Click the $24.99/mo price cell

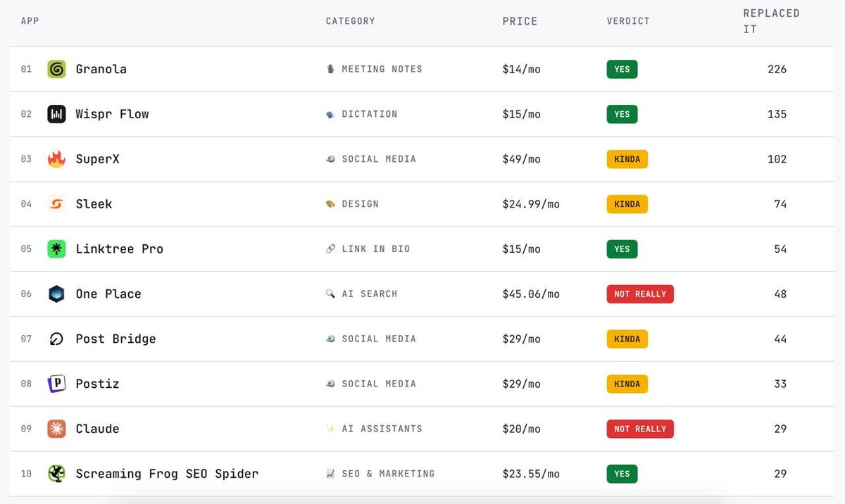point(531,204)
